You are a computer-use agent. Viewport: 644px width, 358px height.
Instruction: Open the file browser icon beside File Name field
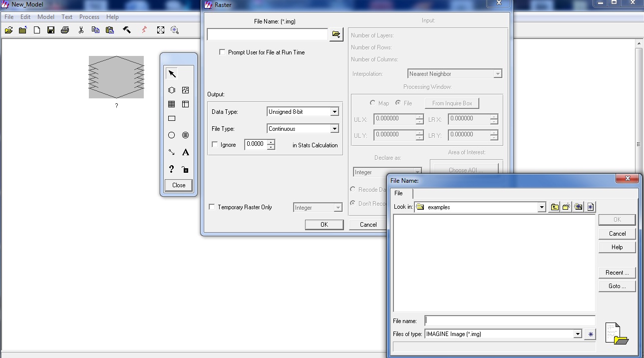(336, 34)
